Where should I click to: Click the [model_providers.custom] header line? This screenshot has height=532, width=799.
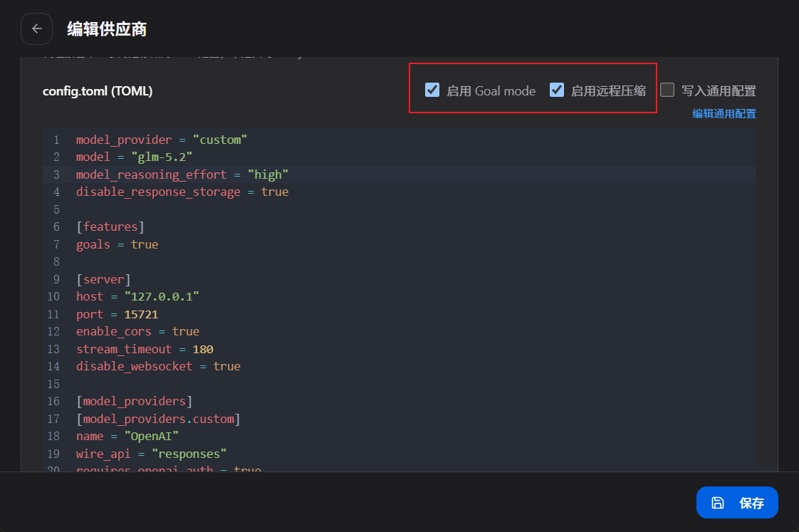[x=158, y=419]
